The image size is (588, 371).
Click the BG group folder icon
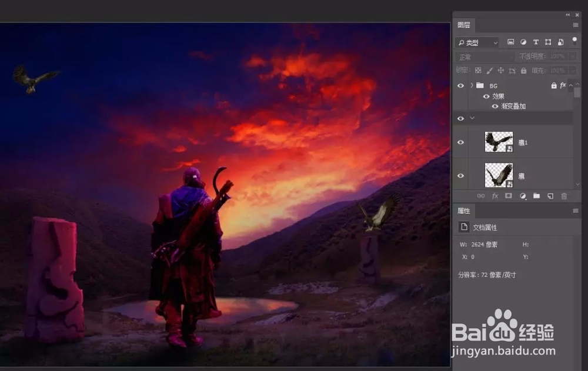tap(480, 85)
